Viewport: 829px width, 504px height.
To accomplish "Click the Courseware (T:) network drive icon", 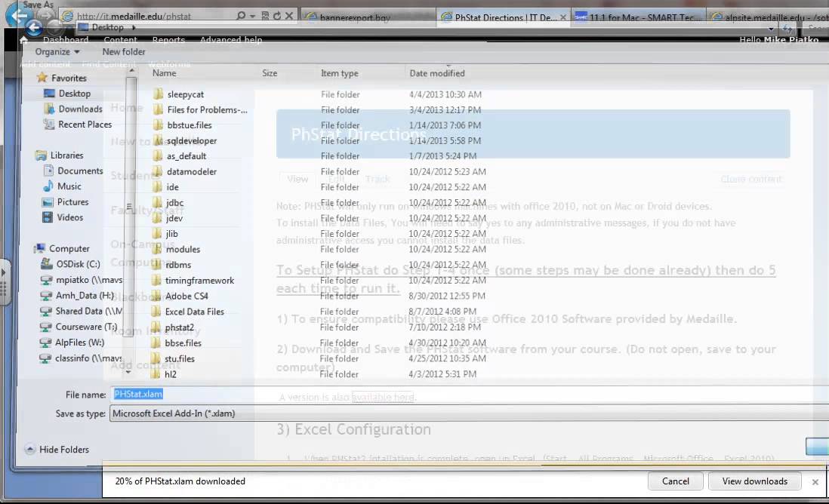I will click(46, 327).
